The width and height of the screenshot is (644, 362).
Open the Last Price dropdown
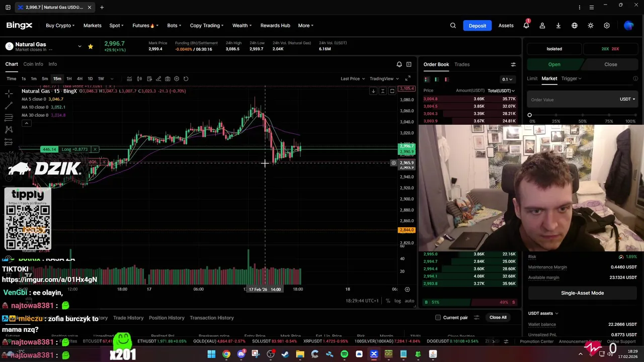click(352, 78)
